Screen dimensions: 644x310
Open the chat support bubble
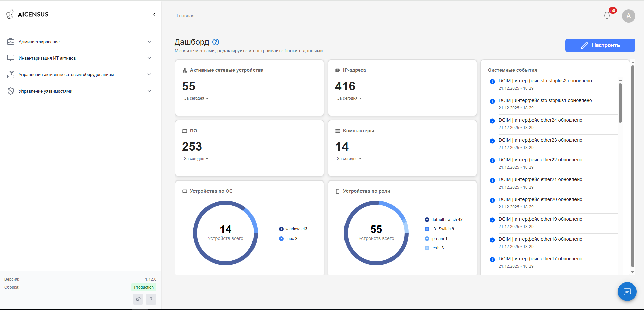point(627,292)
